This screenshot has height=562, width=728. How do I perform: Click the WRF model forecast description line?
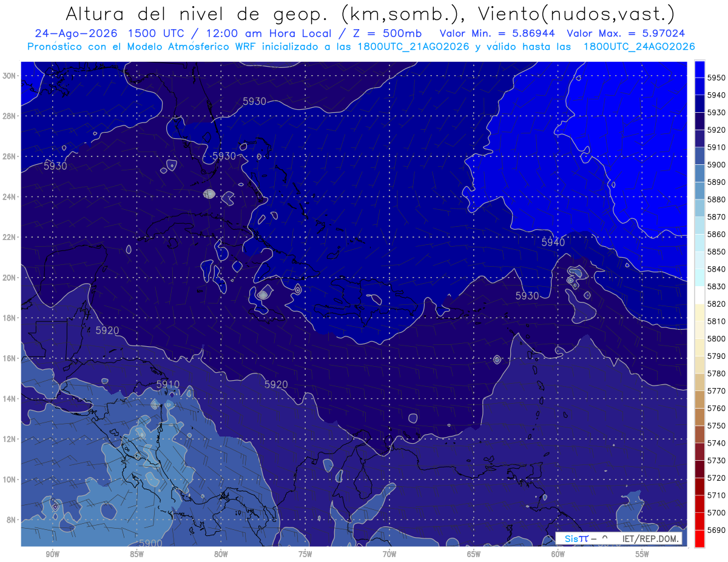361,46
